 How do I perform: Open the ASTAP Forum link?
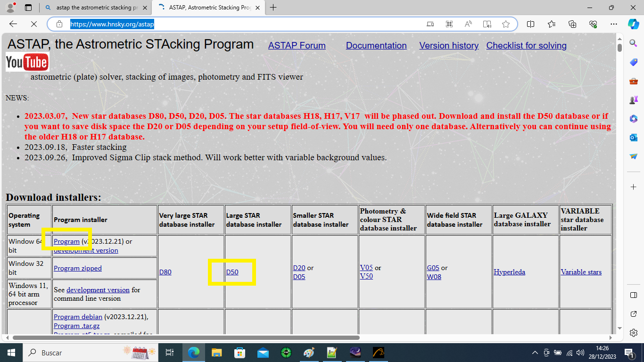pyautogui.click(x=297, y=46)
